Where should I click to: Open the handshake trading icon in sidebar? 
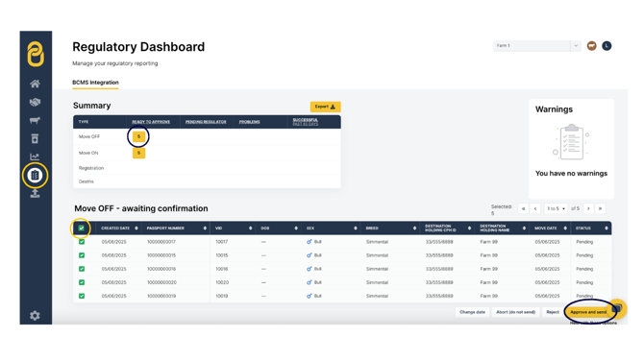(x=35, y=102)
